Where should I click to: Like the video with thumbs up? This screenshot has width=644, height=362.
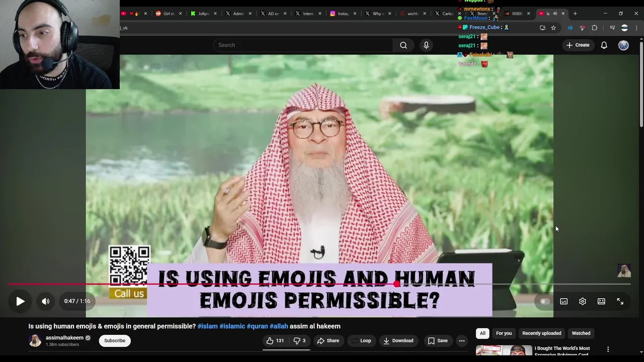275,340
